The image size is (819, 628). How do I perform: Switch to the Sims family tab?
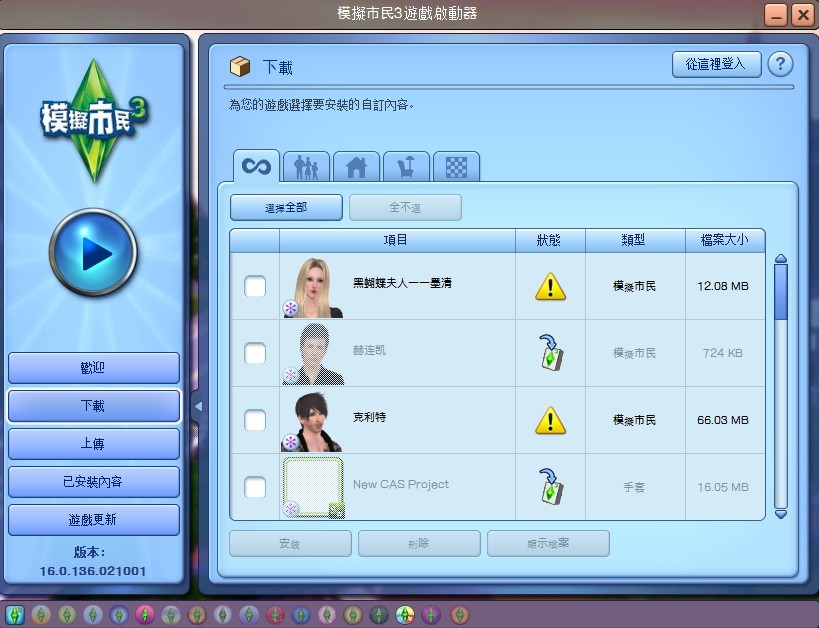(306, 167)
